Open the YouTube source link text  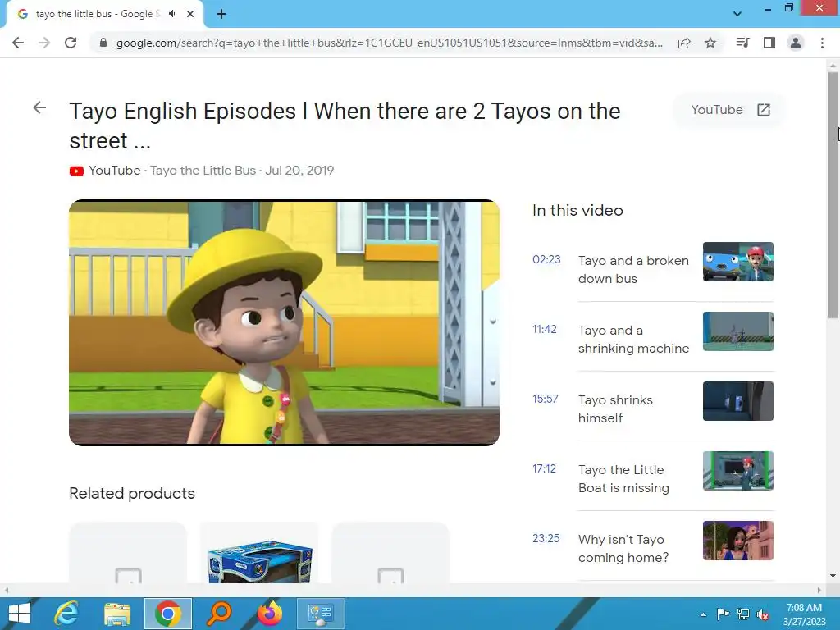(115, 171)
